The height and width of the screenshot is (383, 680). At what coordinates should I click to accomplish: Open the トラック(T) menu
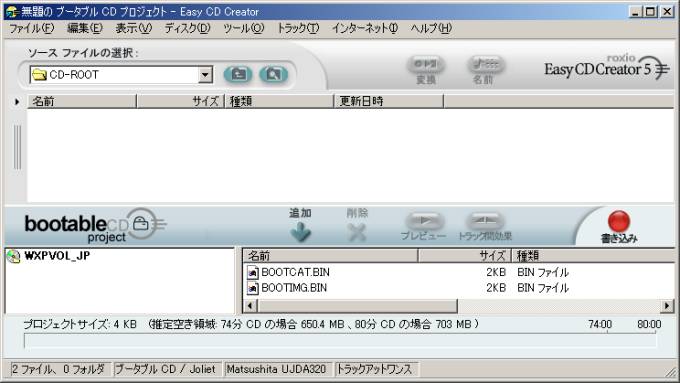[298, 29]
